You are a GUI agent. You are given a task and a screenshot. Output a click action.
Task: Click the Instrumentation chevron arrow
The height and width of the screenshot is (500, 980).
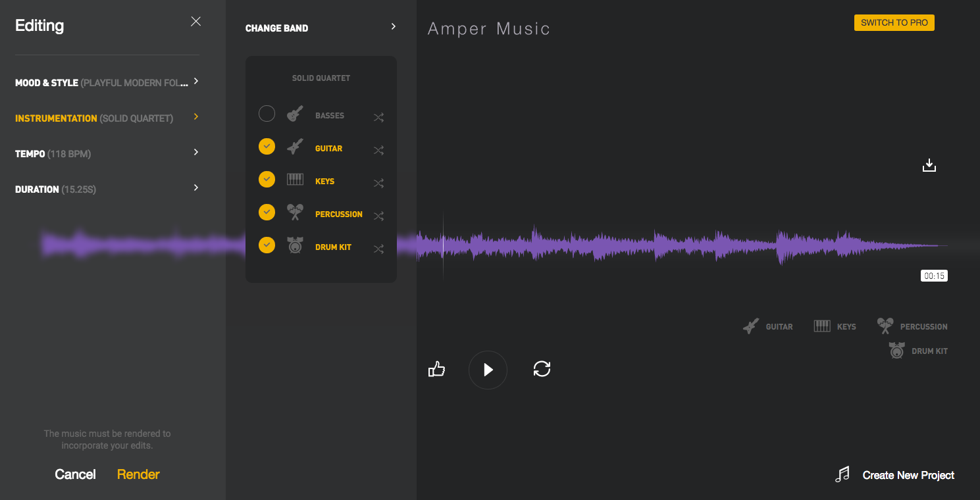(x=196, y=117)
